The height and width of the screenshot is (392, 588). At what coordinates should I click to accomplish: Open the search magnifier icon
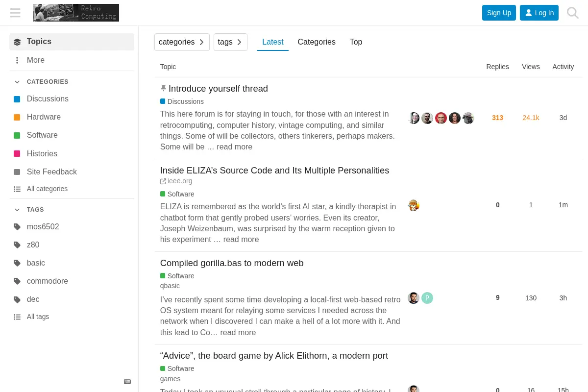click(572, 13)
